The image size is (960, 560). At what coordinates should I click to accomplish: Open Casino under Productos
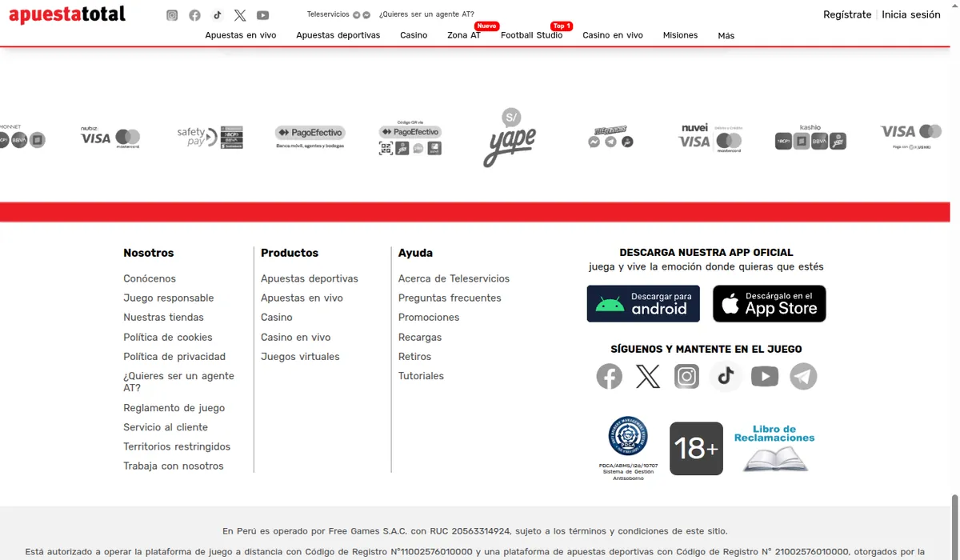point(277,318)
